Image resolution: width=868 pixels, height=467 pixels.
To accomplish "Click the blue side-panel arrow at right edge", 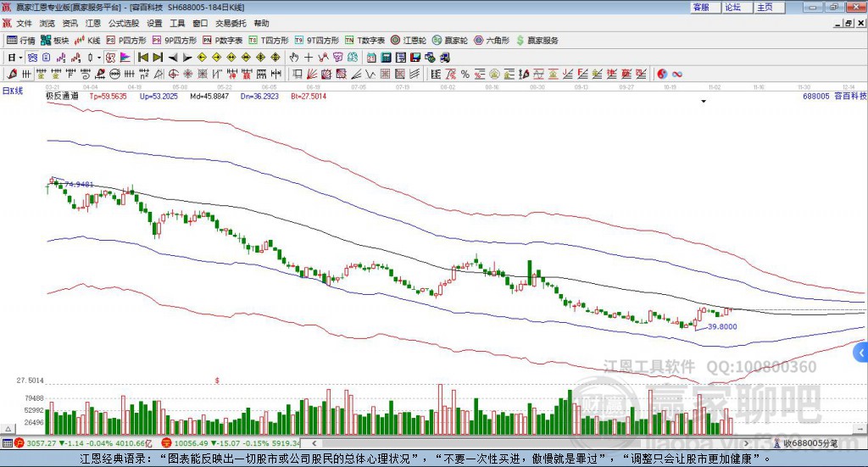I will [x=861, y=352].
